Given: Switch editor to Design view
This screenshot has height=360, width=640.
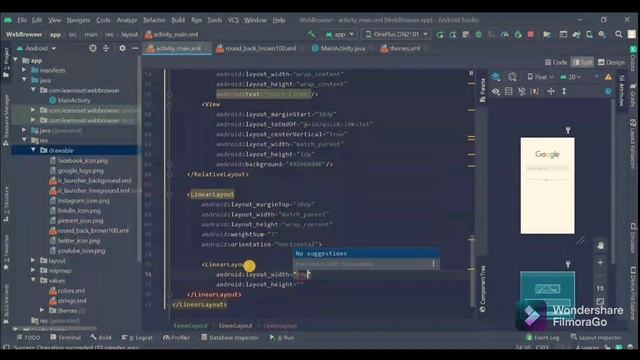Looking at the screenshot, I should (x=611, y=62).
